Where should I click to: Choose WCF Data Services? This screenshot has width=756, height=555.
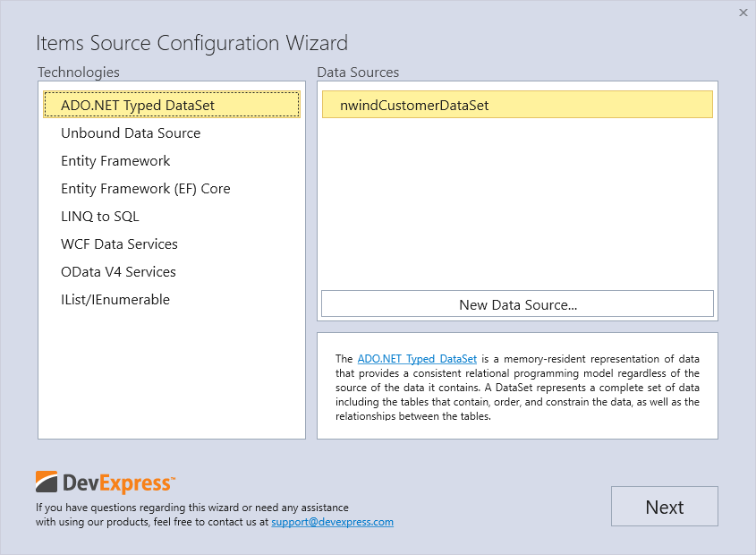[x=172, y=243]
